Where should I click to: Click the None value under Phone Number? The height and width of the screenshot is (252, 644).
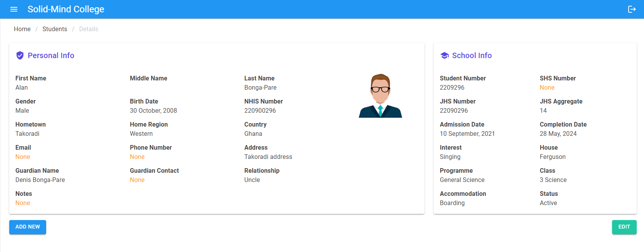137,157
